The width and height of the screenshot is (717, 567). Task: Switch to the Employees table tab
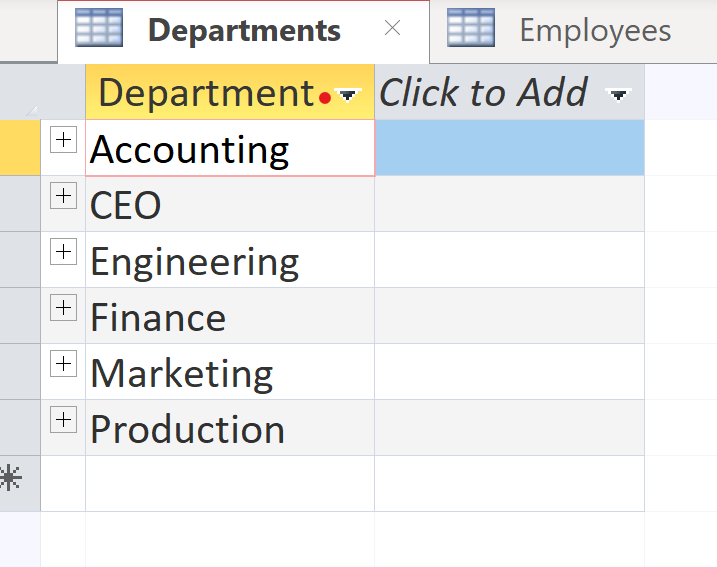573,31
